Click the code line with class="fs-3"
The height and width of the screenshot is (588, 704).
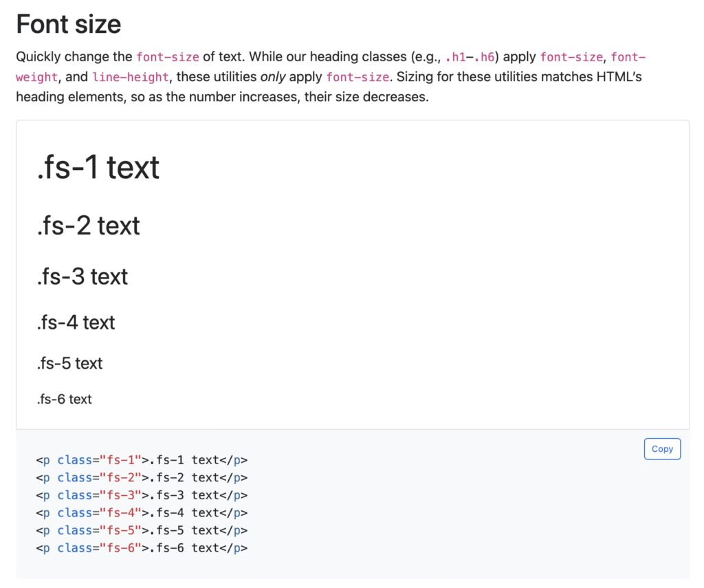click(142, 495)
